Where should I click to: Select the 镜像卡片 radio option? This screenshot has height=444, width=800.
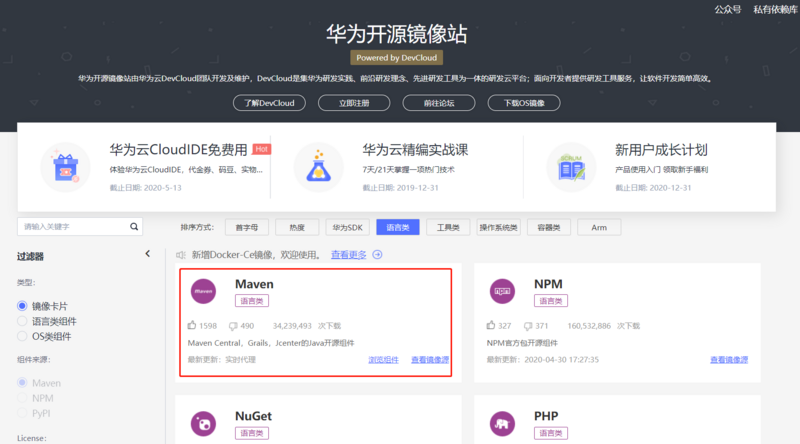(x=22, y=306)
